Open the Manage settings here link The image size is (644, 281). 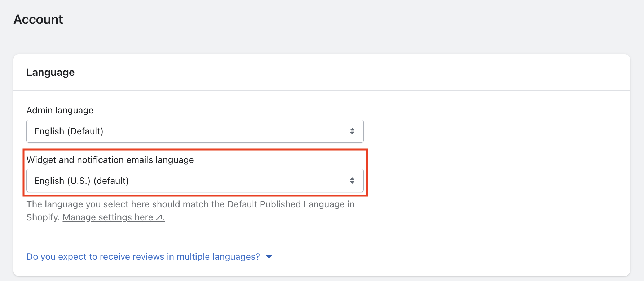107,217
